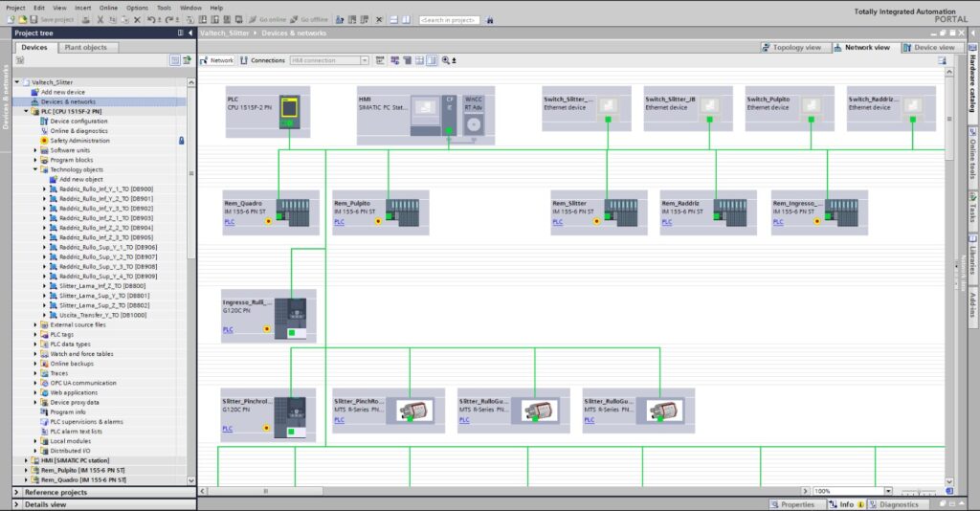
Task: Click the split editor horizontally icon
Action: (393, 20)
